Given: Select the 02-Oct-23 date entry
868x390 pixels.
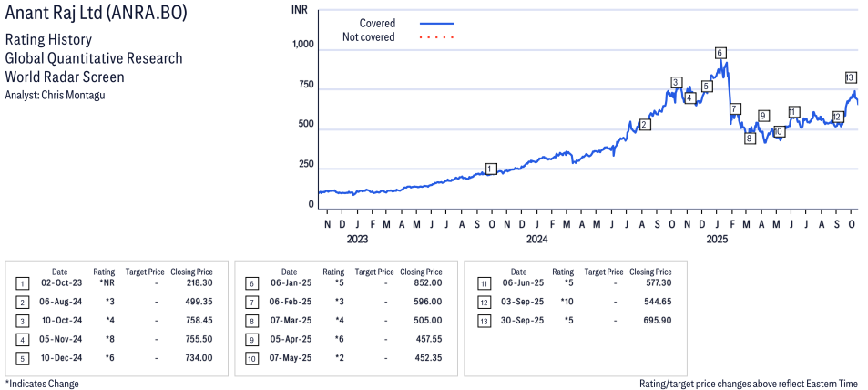Looking at the screenshot, I should click(x=59, y=283).
